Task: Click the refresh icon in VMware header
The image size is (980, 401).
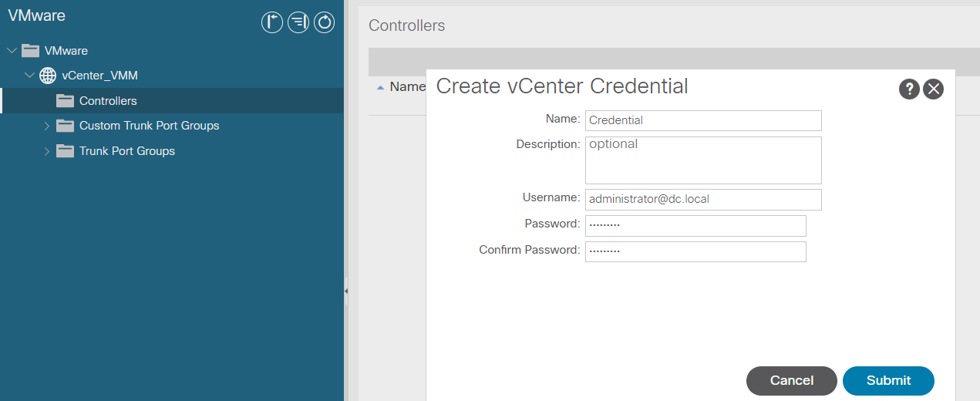Action: point(325,22)
